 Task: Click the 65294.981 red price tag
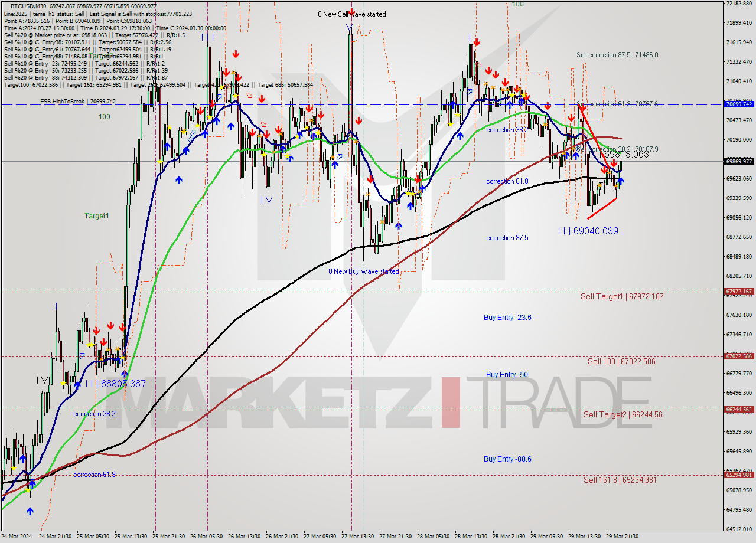coord(738,475)
